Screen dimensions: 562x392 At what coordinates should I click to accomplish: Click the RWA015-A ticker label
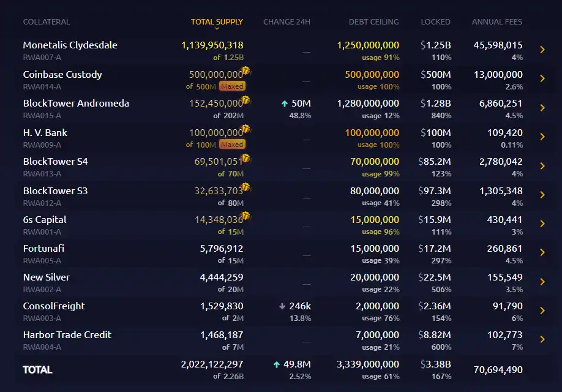pos(42,116)
